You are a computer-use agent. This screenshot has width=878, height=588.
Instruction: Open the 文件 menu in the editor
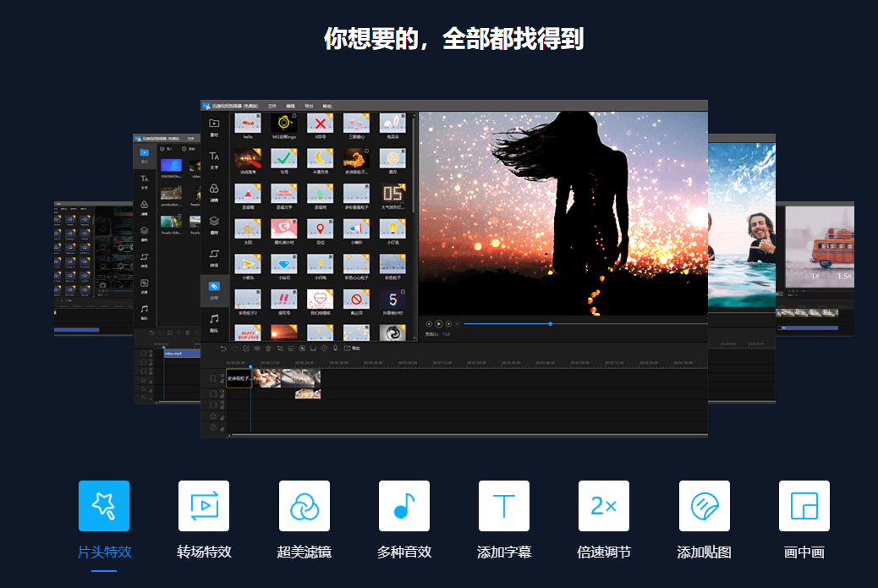point(272,106)
